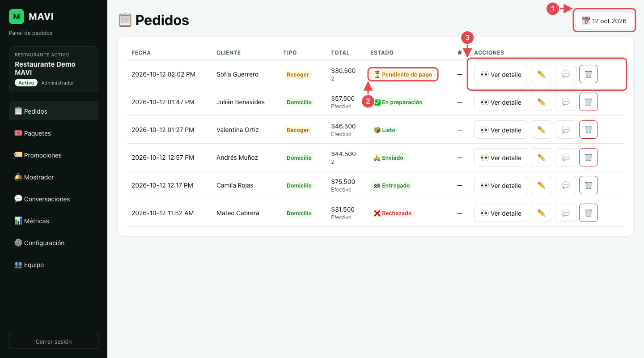Click the En preparación status badge

pyautogui.click(x=398, y=102)
